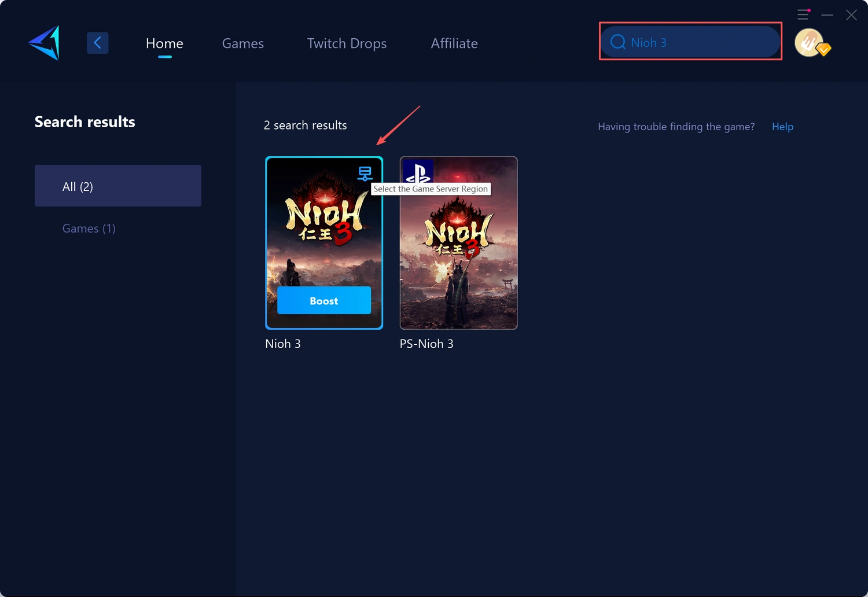Image resolution: width=868 pixels, height=597 pixels.
Task: Switch to the Home tab
Action: 164,43
